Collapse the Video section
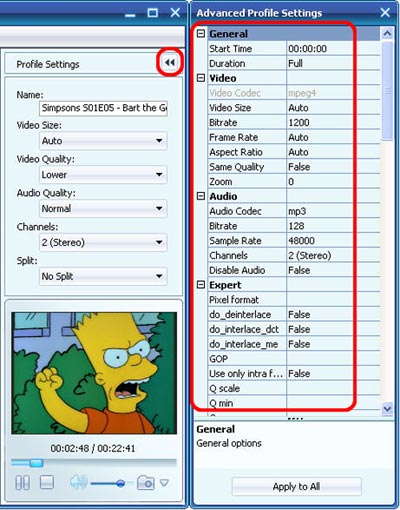The height and width of the screenshot is (510, 400). click(201, 78)
